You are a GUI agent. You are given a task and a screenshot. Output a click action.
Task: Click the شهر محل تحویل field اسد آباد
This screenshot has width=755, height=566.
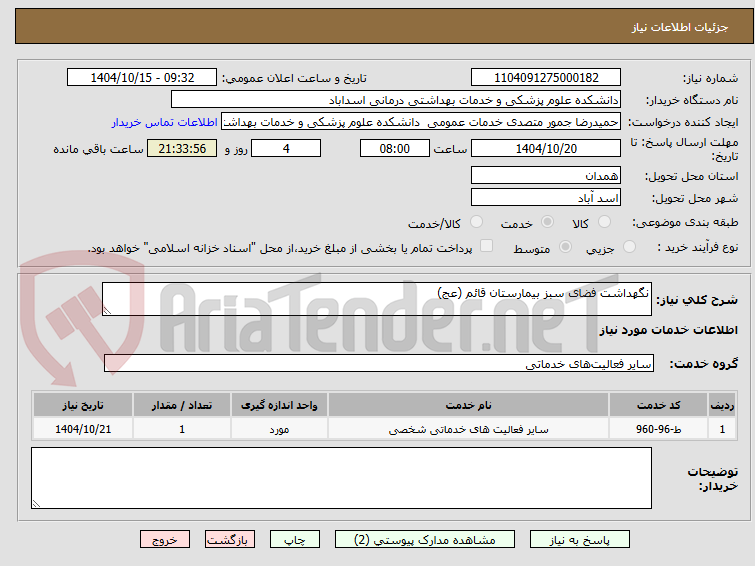(x=546, y=197)
